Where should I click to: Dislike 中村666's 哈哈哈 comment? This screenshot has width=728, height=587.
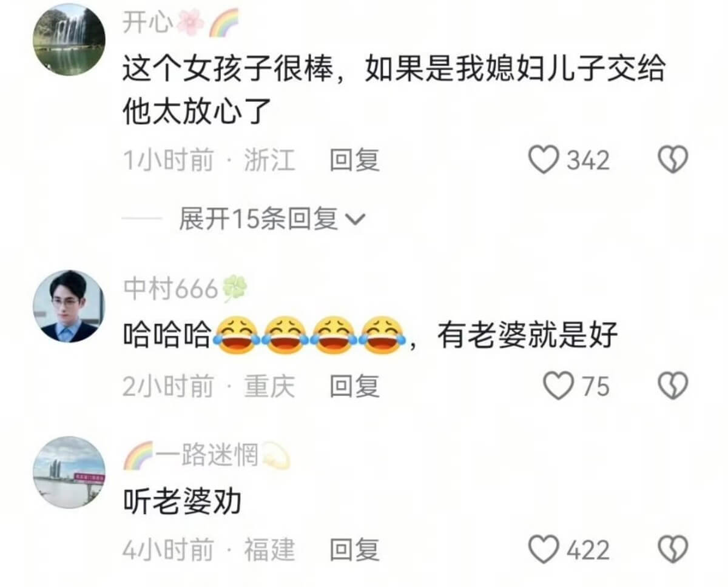pos(673,386)
